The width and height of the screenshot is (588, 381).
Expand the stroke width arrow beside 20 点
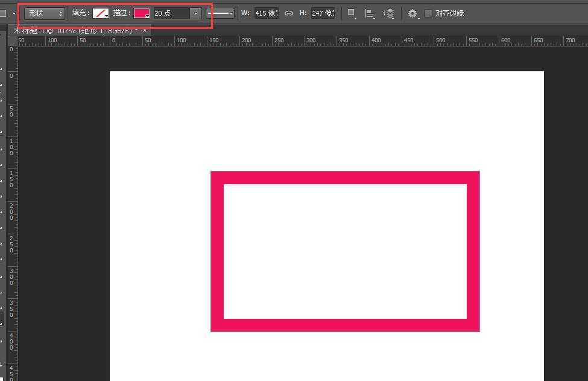195,13
